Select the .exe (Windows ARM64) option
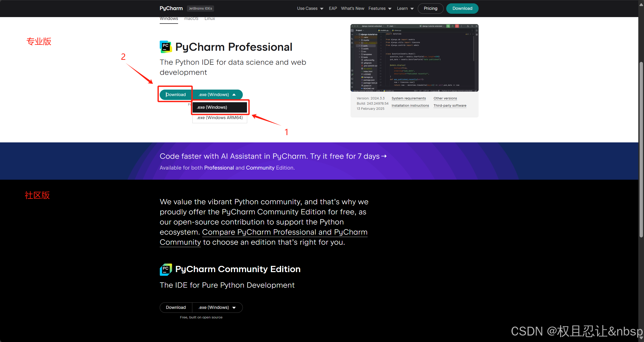The width and height of the screenshot is (644, 342). 219,118
